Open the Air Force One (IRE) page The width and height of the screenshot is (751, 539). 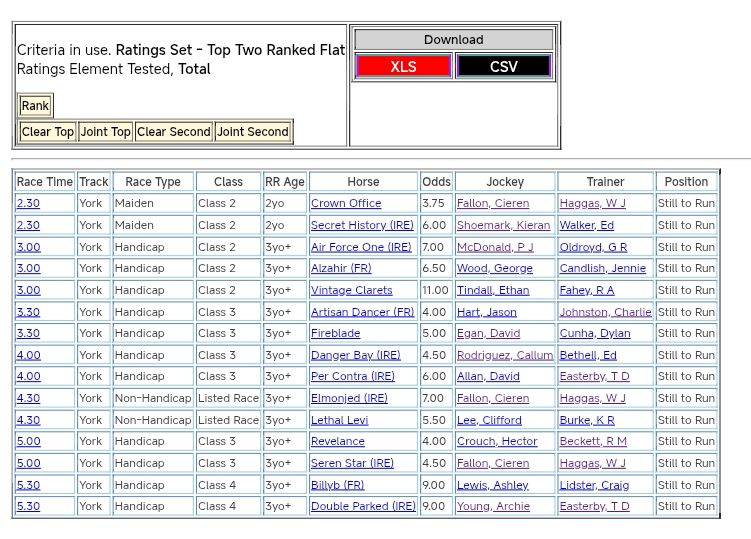[361, 248]
